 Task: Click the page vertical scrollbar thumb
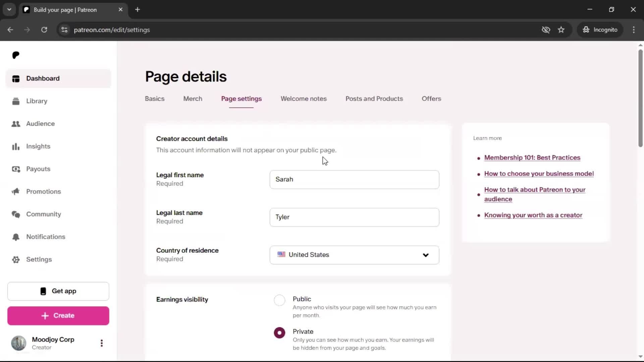(x=640, y=98)
